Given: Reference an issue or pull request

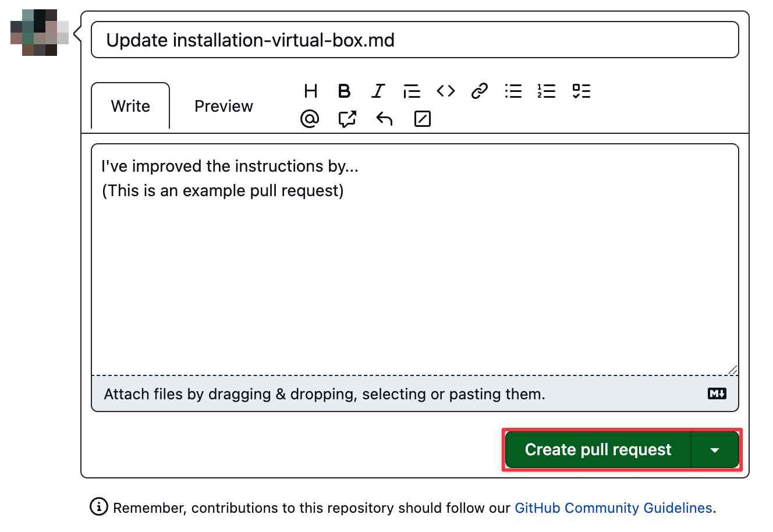Looking at the screenshot, I should [347, 119].
